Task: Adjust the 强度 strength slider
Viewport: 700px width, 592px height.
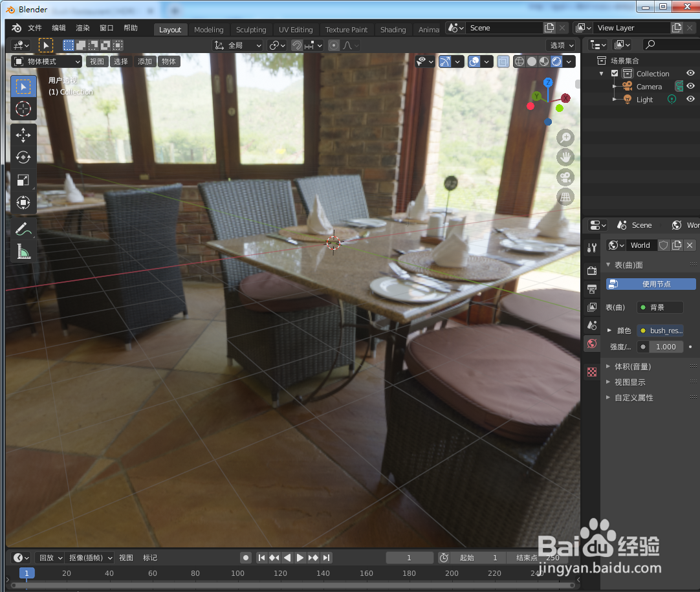Action: tap(667, 346)
